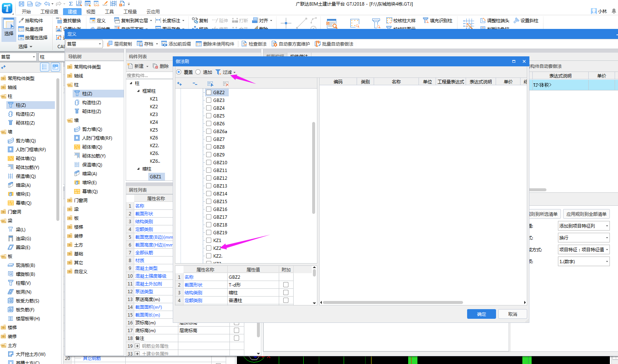Viewport: 618px width, 364px height.
Task: Click the list view icon above the left sidebar
Action: tap(44, 67)
